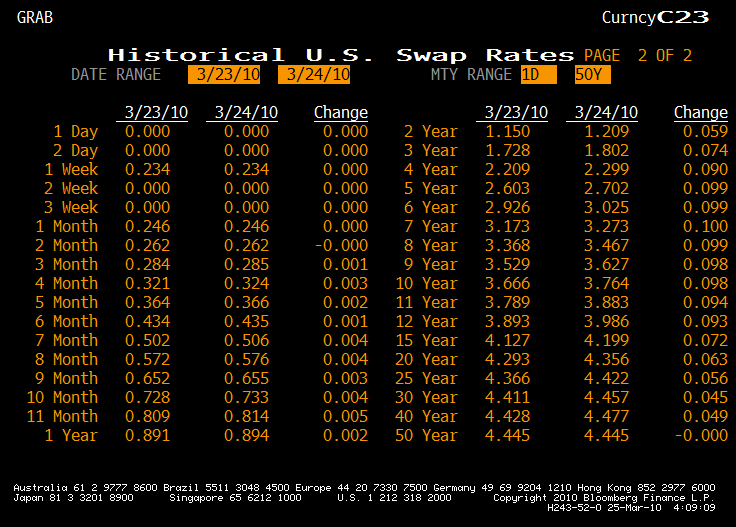Click the C23 function code
736x527 pixels.
(683, 17)
